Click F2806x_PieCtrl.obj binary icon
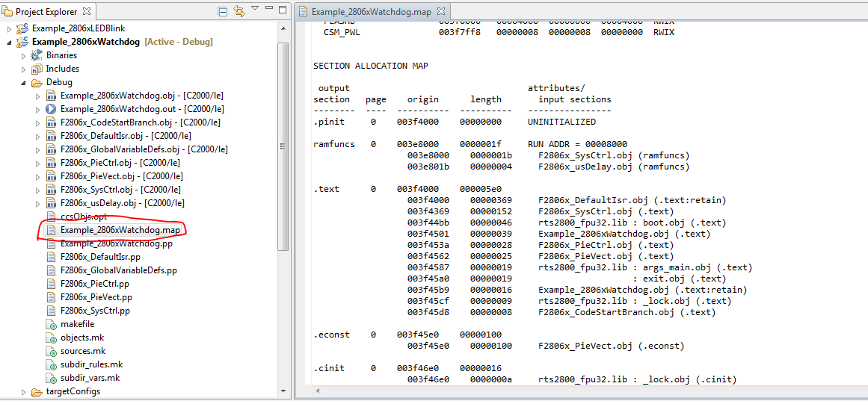The image size is (868, 401). pyautogui.click(x=51, y=164)
